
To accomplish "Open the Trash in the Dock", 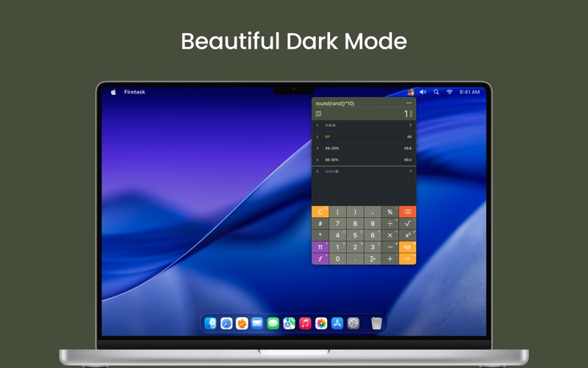I will [376, 323].
